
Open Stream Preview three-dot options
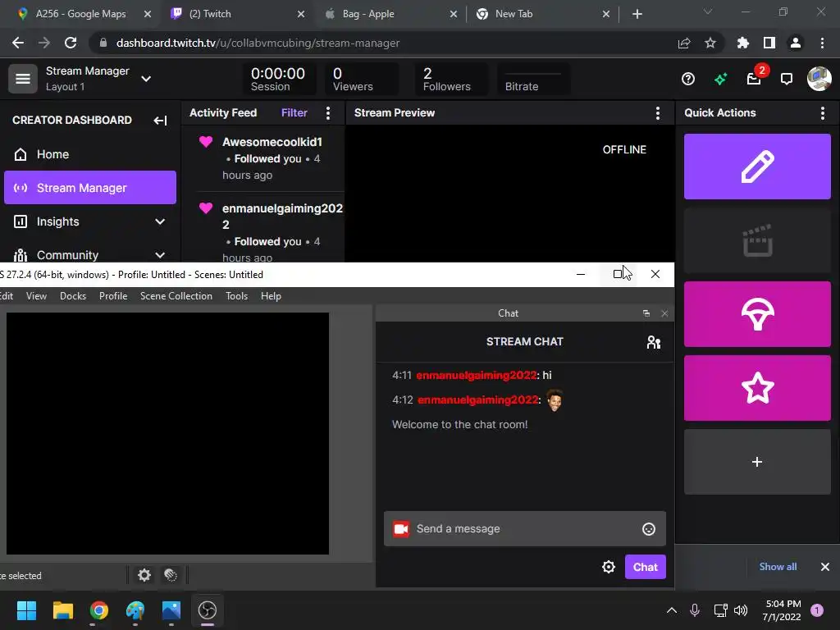tap(657, 113)
